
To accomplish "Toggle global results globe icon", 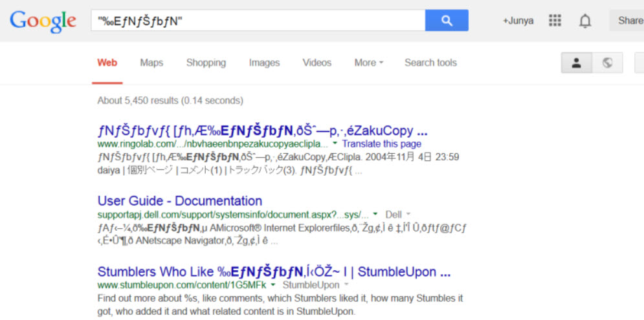I will point(607,63).
